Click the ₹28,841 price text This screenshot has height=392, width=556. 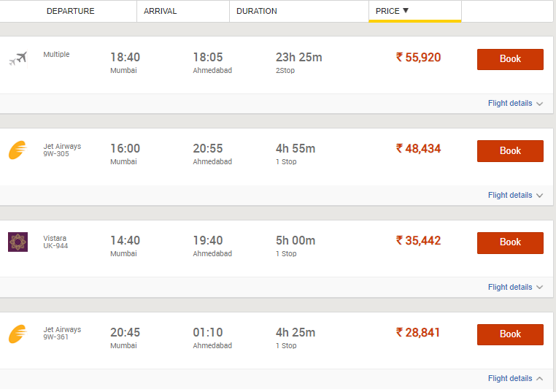point(418,333)
